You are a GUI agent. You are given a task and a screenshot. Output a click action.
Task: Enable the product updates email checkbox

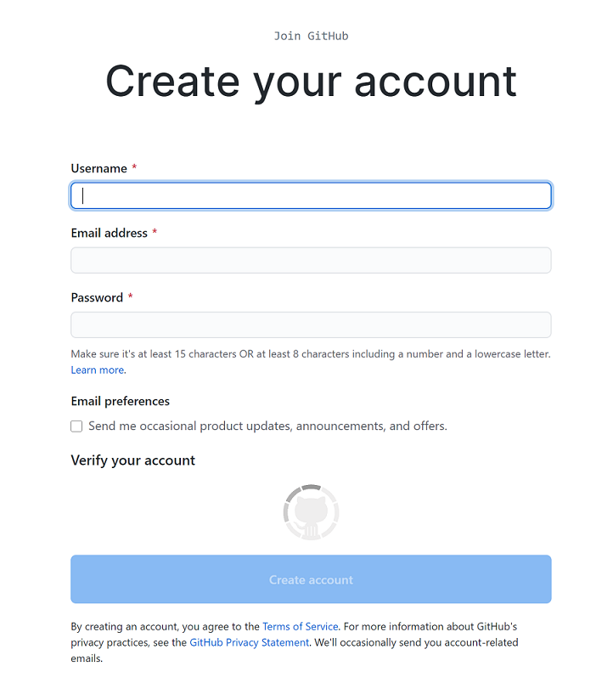click(x=76, y=426)
